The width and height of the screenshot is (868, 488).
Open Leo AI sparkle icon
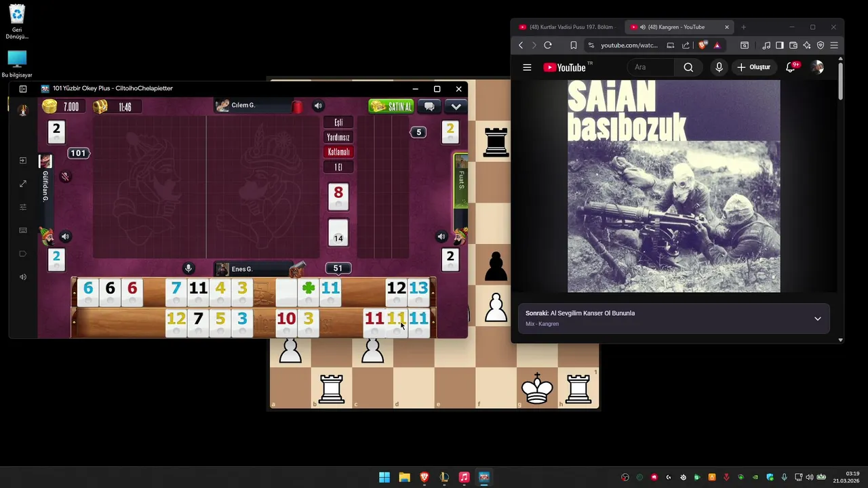pos(807,45)
